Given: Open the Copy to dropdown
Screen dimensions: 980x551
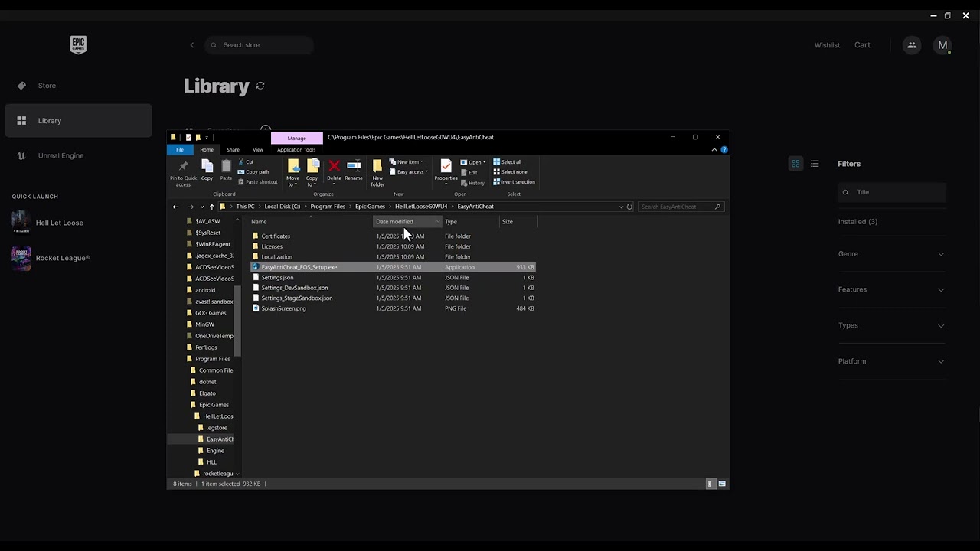Looking at the screenshot, I should coord(312,173).
